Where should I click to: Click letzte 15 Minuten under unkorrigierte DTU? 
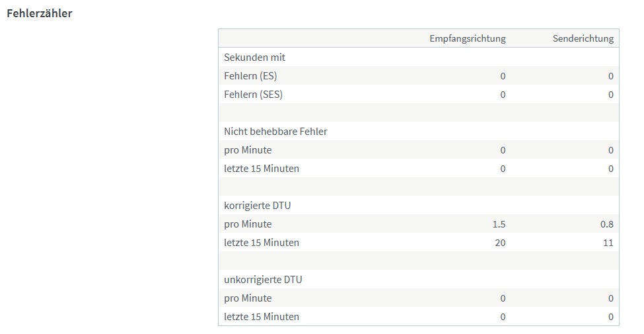pos(261,317)
